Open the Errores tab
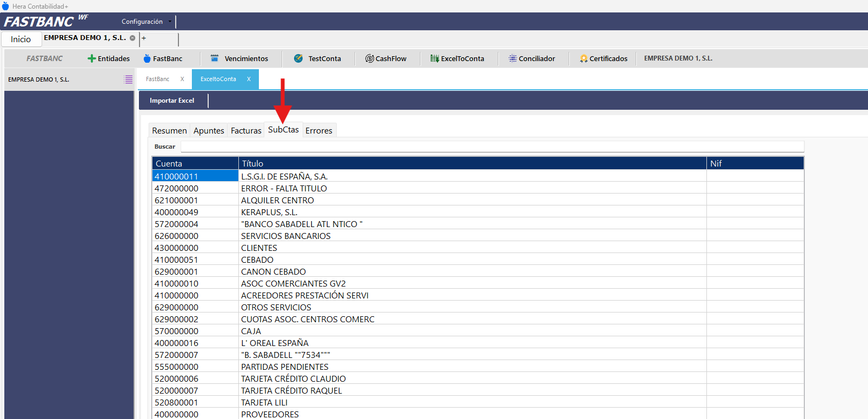Viewport: 868px width, 419px height. [319, 130]
